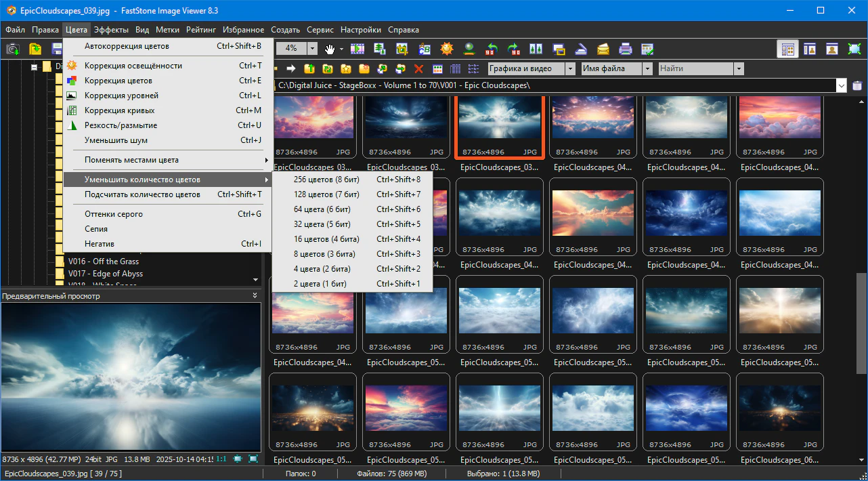Open the 4% zoom level dropdown
The height and width of the screenshot is (481, 868).
(312, 49)
